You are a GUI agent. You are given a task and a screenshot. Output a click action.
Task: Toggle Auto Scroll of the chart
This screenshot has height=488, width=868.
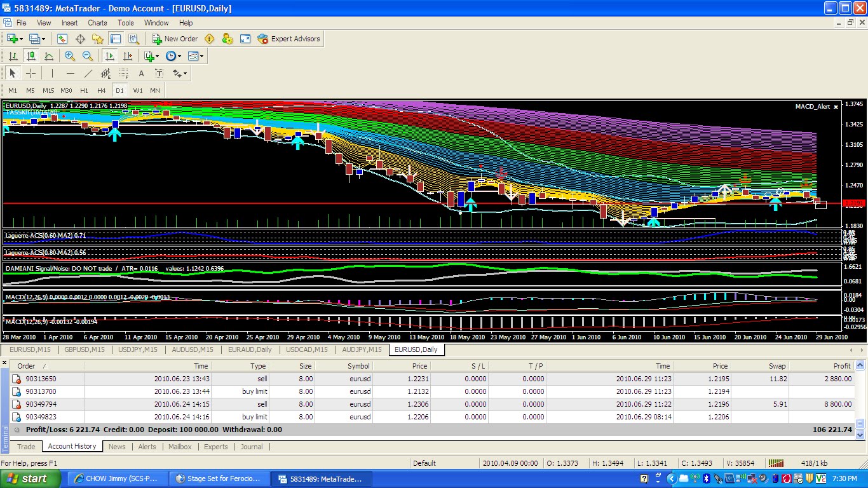(x=110, y=56)
